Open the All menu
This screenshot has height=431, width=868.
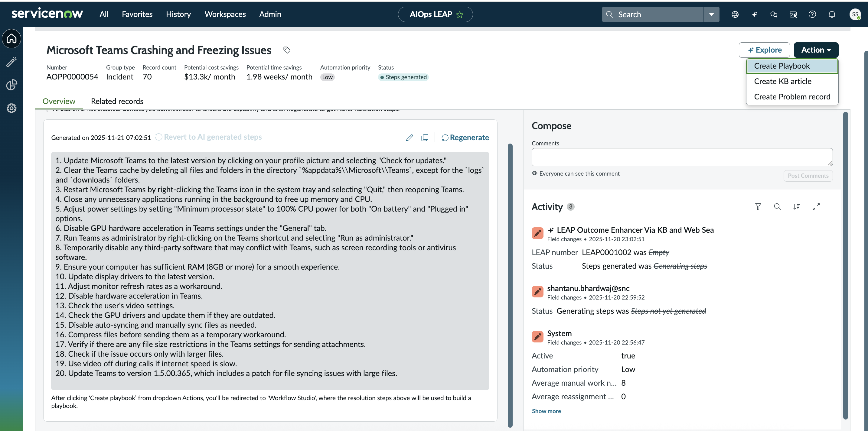[104, 14]
